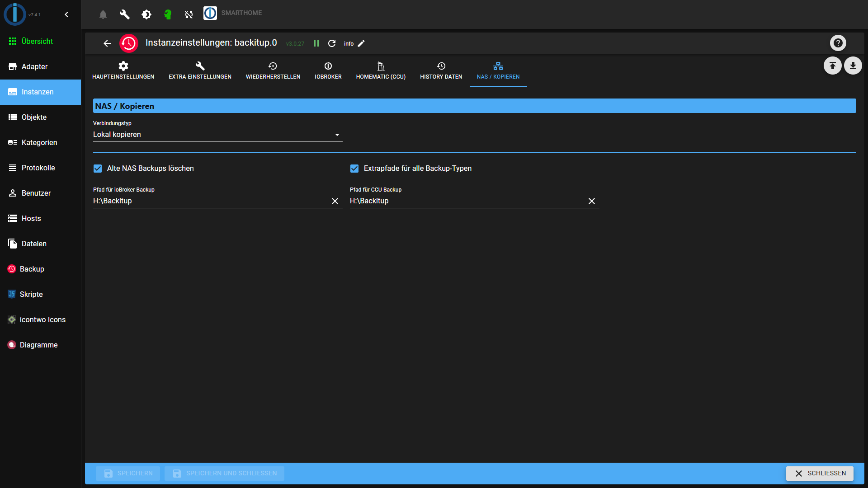Open Protokolle in the sidebar
The image size is (868, 488).
pos(41,168)
